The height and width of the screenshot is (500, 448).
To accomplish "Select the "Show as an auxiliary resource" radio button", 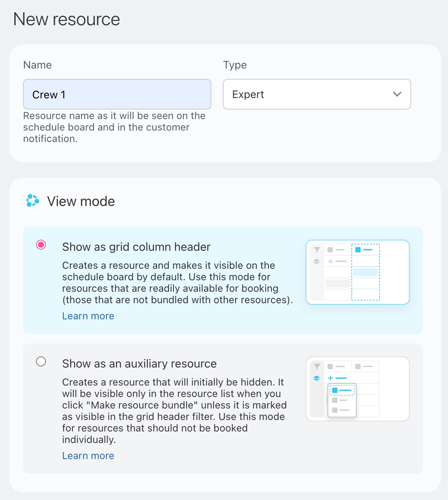I will tap(41, 362).
